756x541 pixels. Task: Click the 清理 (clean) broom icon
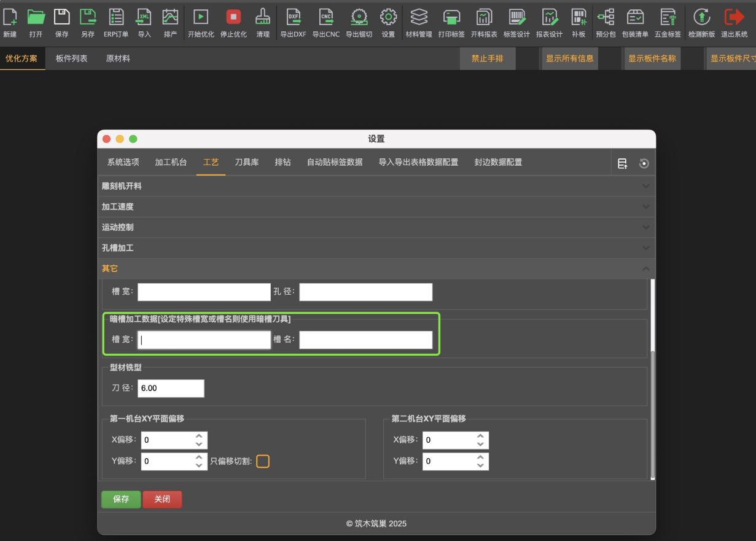(263, 17)
